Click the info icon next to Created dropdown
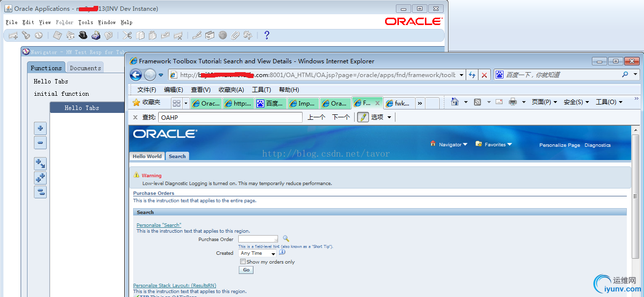The image size is (644, 297). (x=282, y=252)
